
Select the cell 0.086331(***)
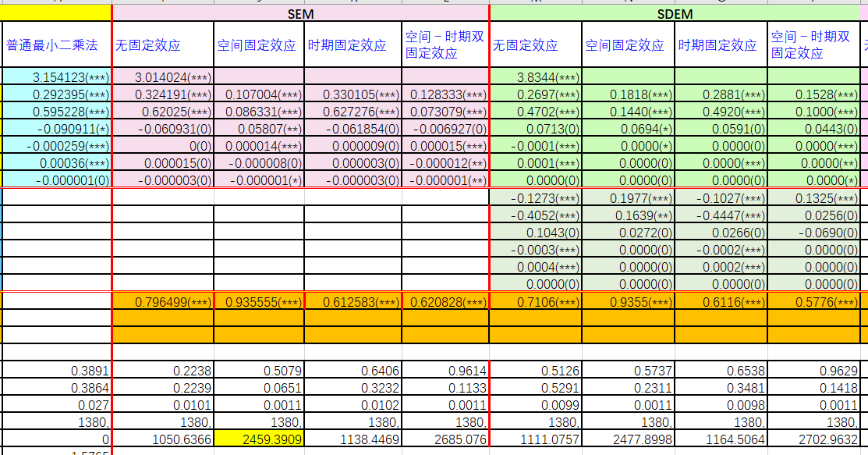click(x=258, y=112)
